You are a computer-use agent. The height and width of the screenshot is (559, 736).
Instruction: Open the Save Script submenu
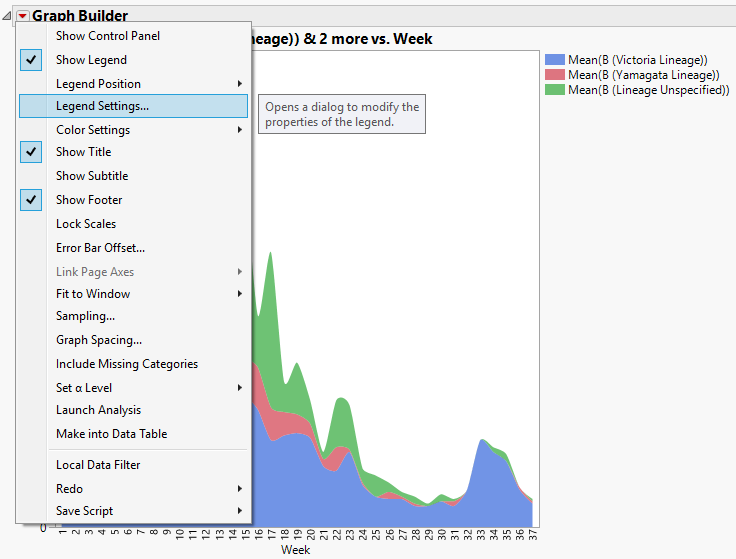[x=133, y=511]
